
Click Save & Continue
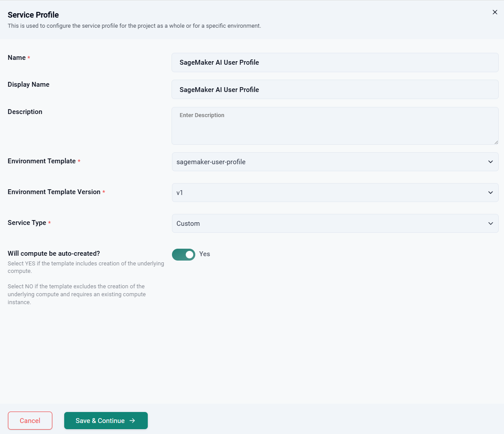100,421
